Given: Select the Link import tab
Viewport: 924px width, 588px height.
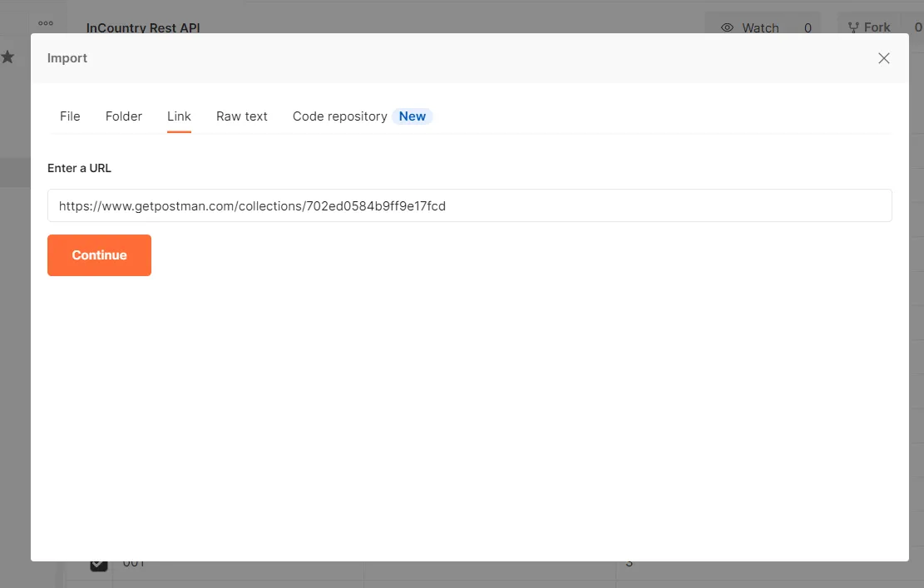Looking at the screenshot, I should pyautogui.click(x=179, y=116).
